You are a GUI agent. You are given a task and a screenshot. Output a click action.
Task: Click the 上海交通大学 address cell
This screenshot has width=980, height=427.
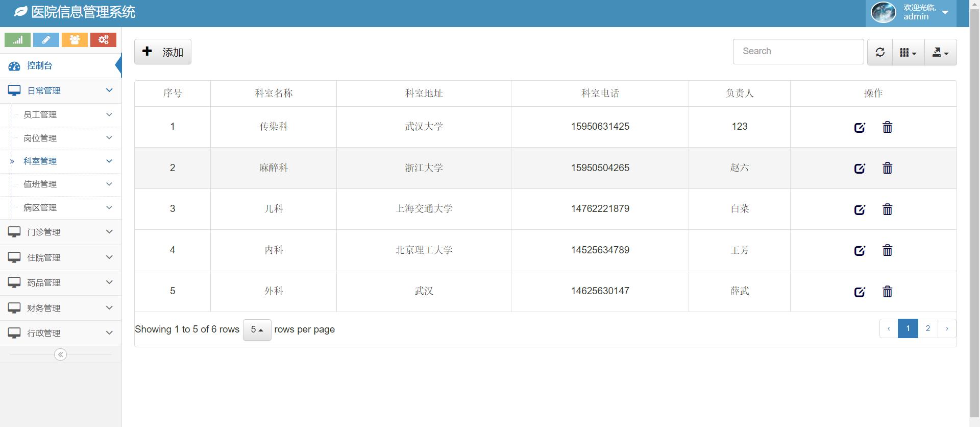point(424,209)
